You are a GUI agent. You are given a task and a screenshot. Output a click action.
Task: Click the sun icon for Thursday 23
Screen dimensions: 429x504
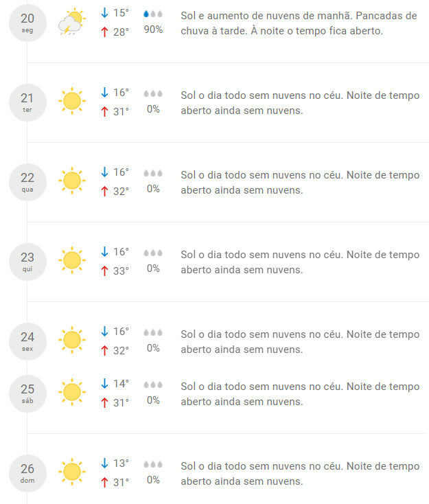pyautogui.click(x=71, y=260)
